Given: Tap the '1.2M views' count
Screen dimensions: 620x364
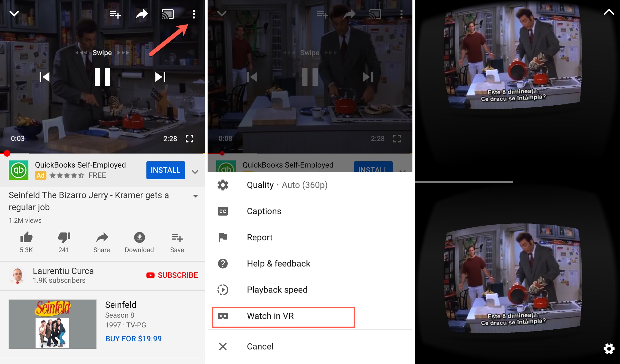Looking at the screenshot, I should pyautogui.click(x=25, y=220).
